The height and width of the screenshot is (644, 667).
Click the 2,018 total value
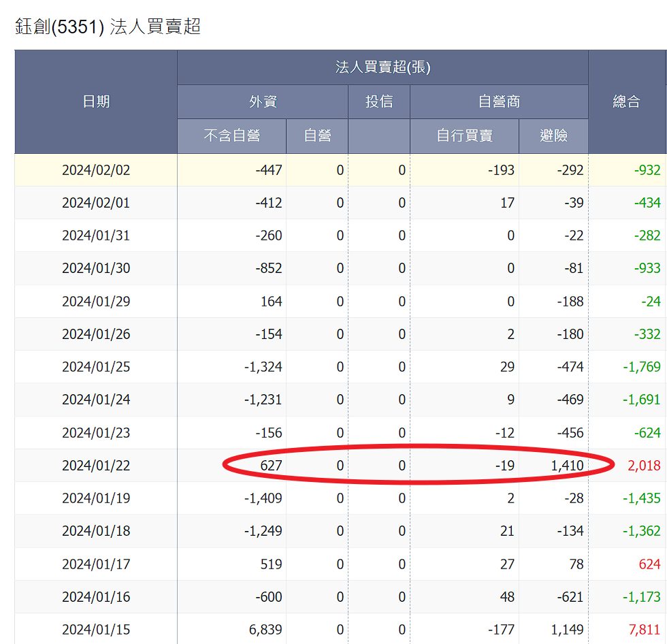642,466
